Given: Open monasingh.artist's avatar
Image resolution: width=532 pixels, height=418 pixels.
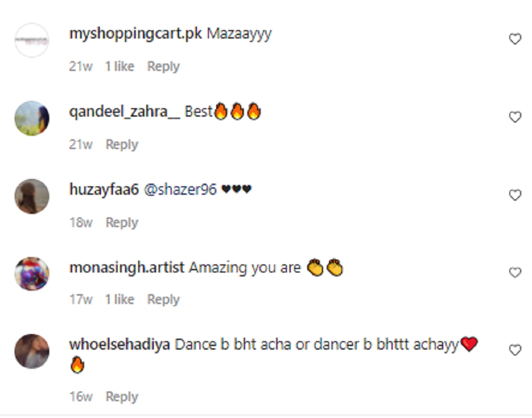Looking at the screenshot, I should pos(31,273).
